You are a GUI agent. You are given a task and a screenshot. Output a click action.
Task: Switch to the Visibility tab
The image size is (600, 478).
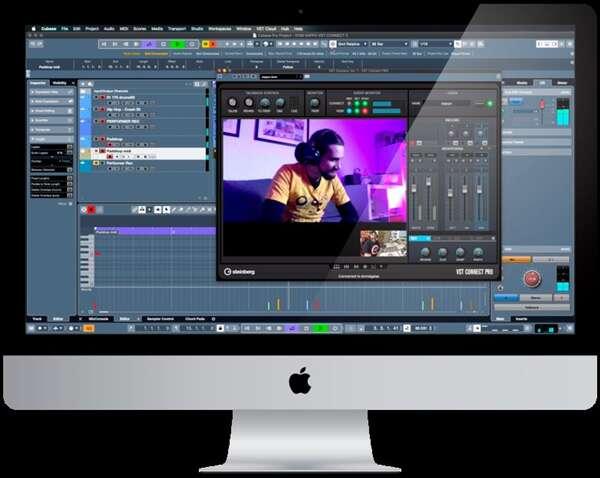(x=60, y=83)
